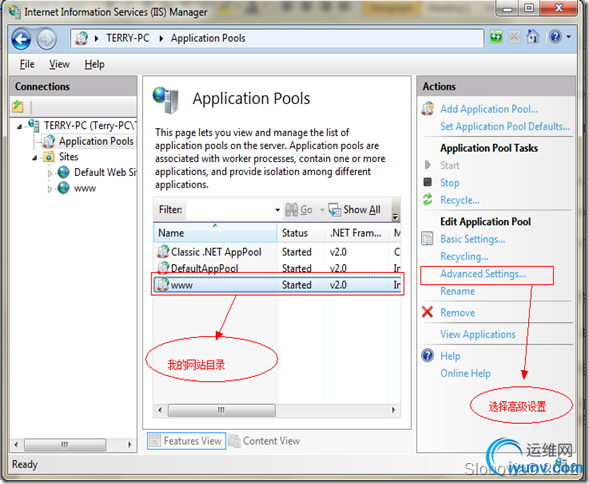Click Add Application Pool link
This screenshot has width=589, height=484.
[489, 109]
